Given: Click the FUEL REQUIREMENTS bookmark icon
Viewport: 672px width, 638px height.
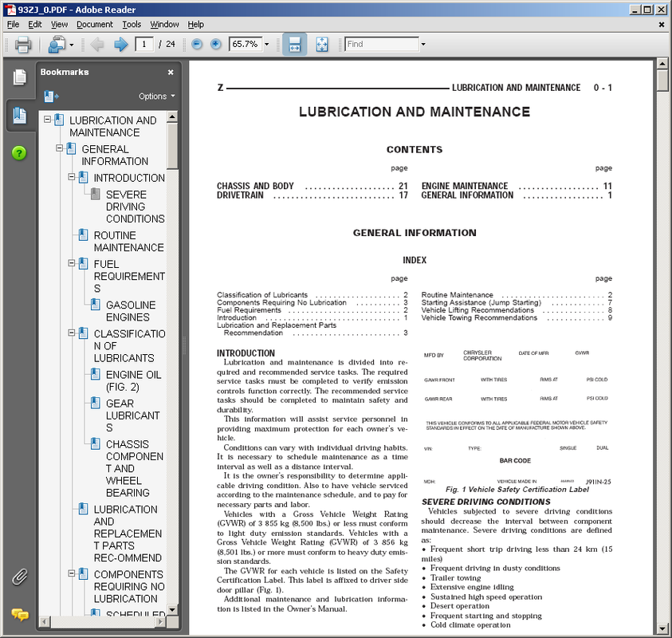Looking at the screenshot, I should pos(84,264).
